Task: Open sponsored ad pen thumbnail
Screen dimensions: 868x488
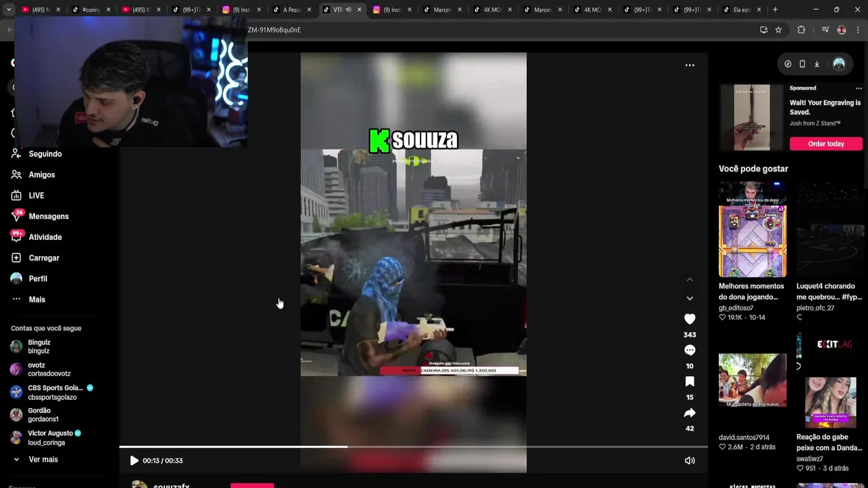Action: (752, 117)
